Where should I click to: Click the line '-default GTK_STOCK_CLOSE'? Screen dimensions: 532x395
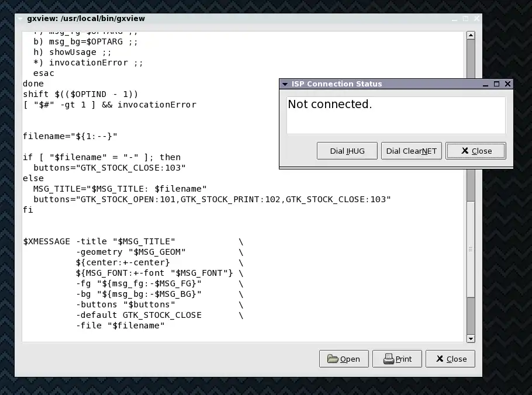(139, 315)
